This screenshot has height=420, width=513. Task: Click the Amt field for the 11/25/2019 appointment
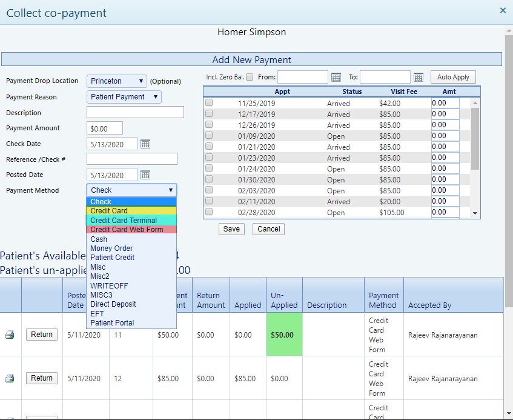pos(445,102)
